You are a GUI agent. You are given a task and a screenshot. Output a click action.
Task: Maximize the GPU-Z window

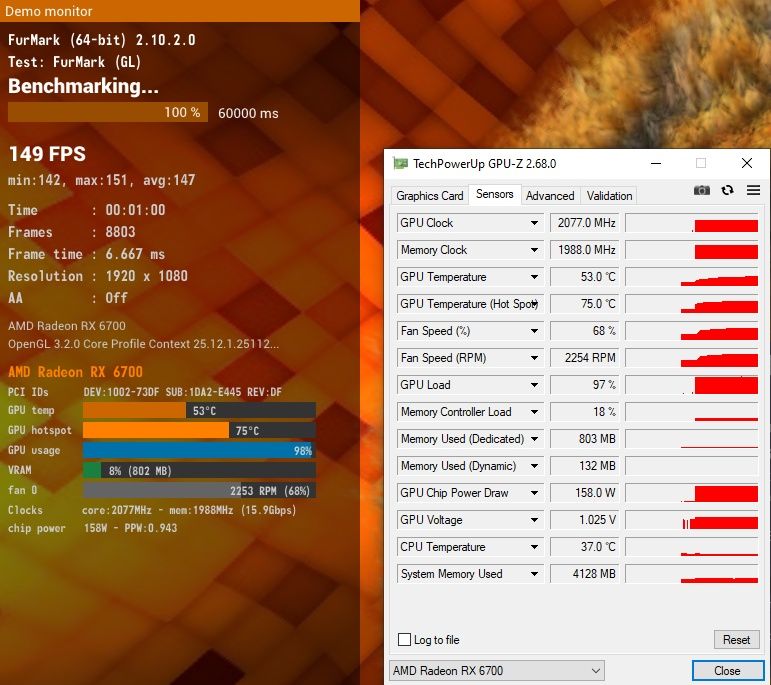click(x=701, y=163)
